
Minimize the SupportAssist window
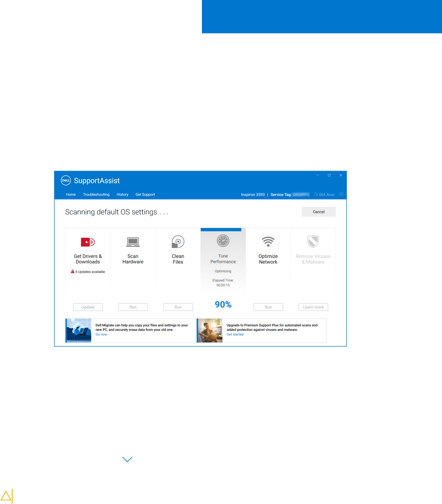[x=318, y=175]
